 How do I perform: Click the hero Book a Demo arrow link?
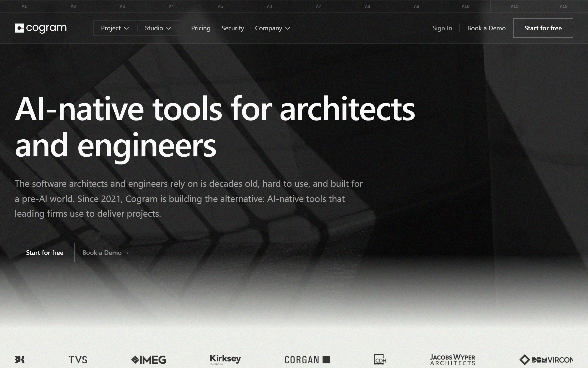click(x=106, y=253)
